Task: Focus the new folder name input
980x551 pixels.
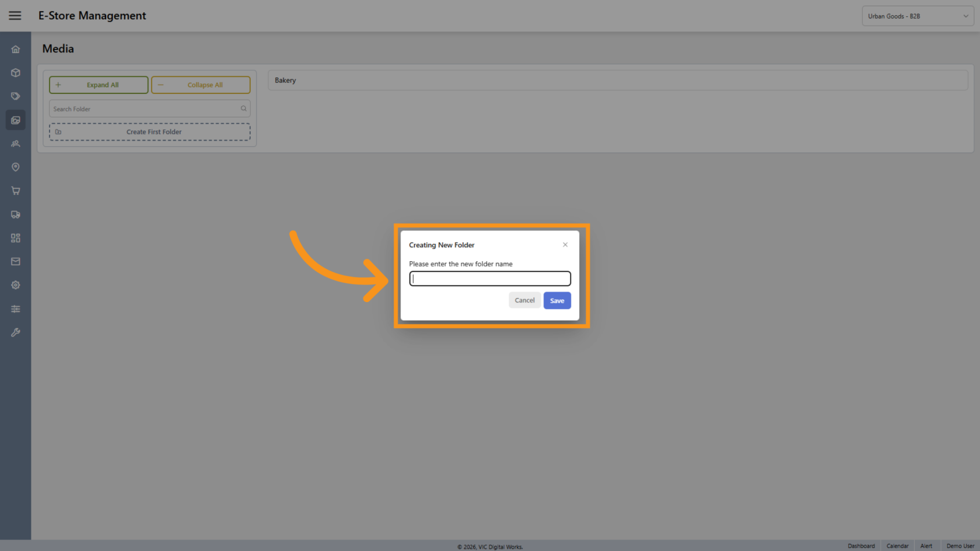Action: click(490, 279)
